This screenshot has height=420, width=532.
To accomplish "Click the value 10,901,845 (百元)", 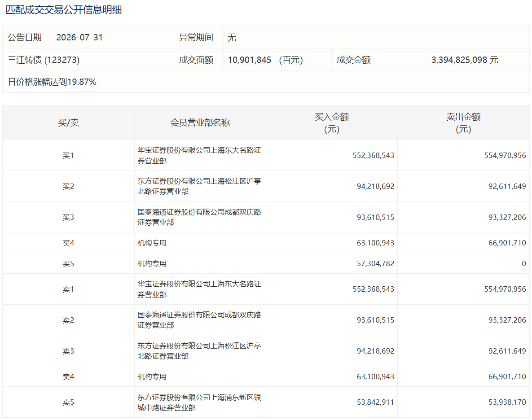I will pyautogui.click(x=265, y=60).
